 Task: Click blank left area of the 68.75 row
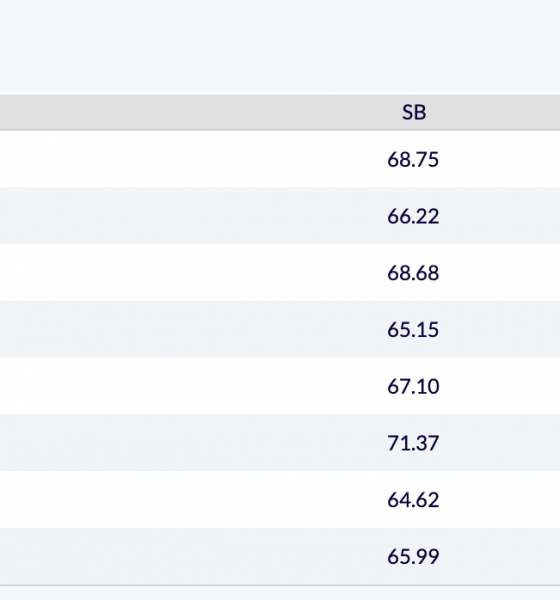pos(172,159)
